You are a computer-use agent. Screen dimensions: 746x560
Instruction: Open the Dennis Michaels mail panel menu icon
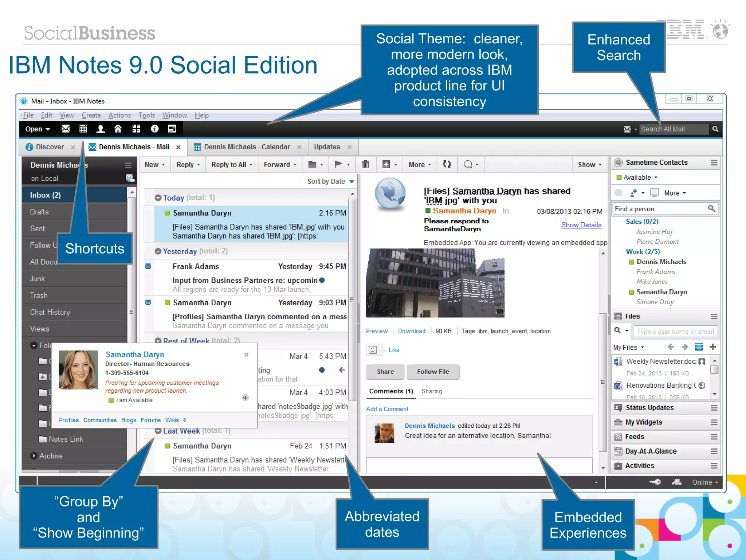(128, 165)
